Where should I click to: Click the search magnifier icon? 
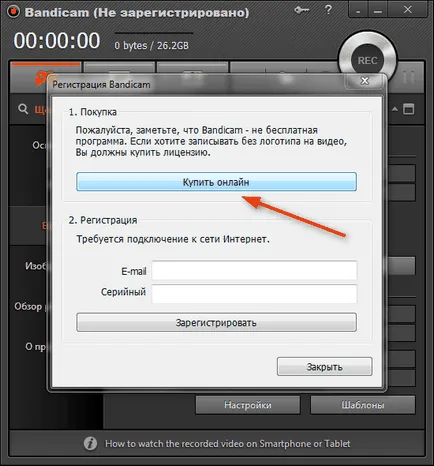(x=23, y=109)
